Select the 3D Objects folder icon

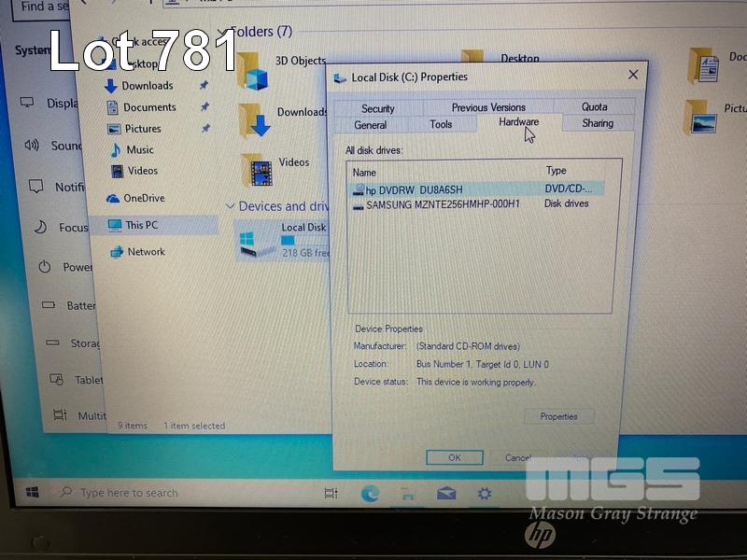click(252, 72)
